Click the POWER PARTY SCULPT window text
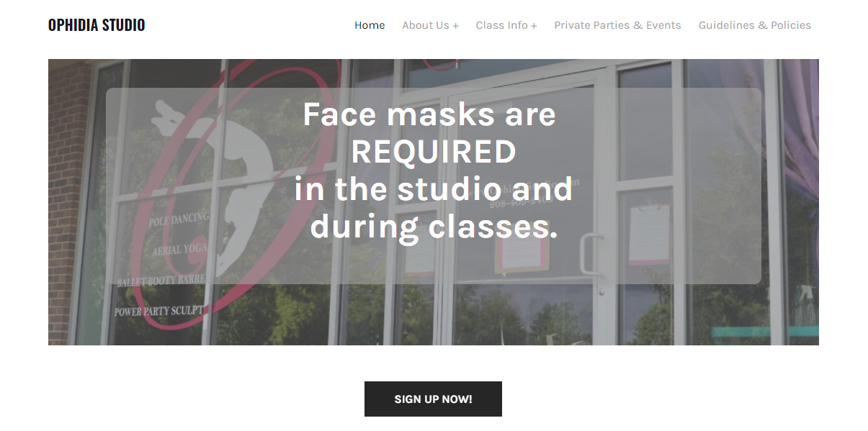The width and height of the screenshot is (868, 431). (x=160, y=312)
